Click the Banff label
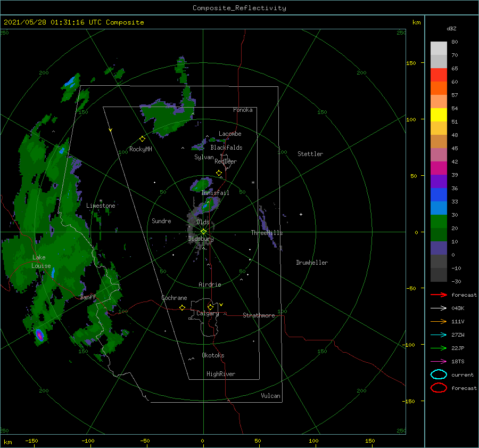Viewport: 479px width, 448px height. (88, 297)
